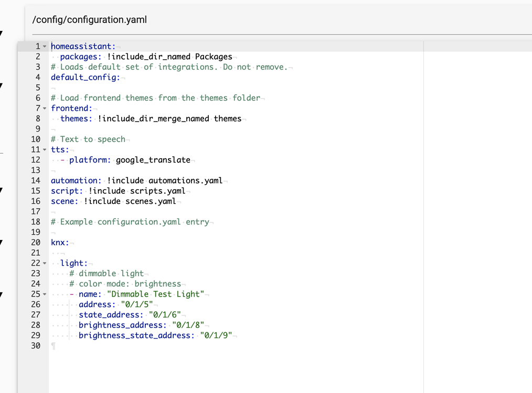Viewport: 532px width, 393px height.
Task: Collapse the light section fold arrow
Action: 45,264
